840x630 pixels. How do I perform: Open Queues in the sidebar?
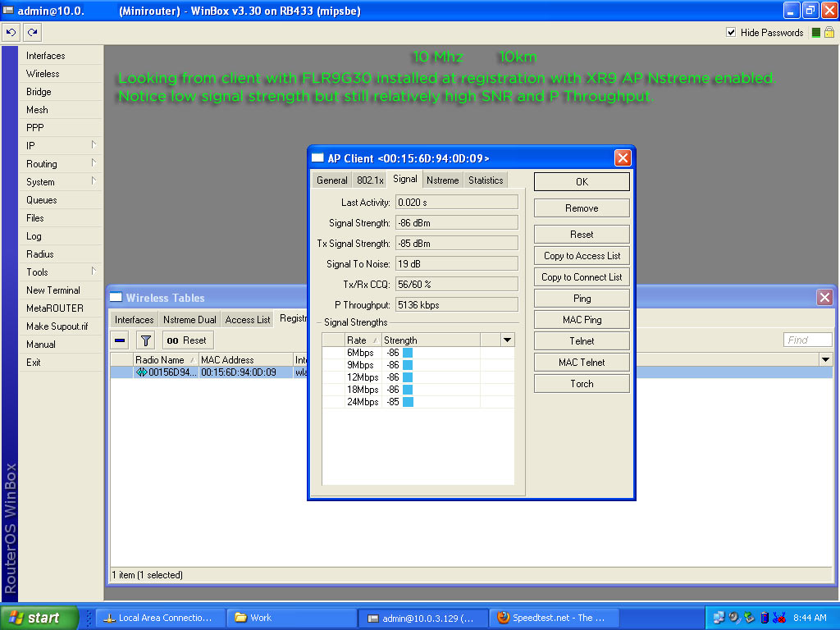point(41,200)
